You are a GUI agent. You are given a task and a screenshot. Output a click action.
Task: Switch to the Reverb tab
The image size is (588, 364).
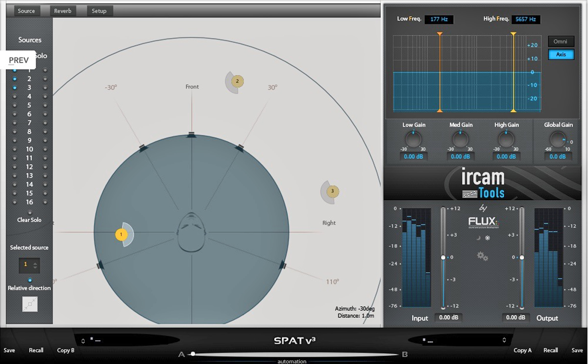point(62,11)
